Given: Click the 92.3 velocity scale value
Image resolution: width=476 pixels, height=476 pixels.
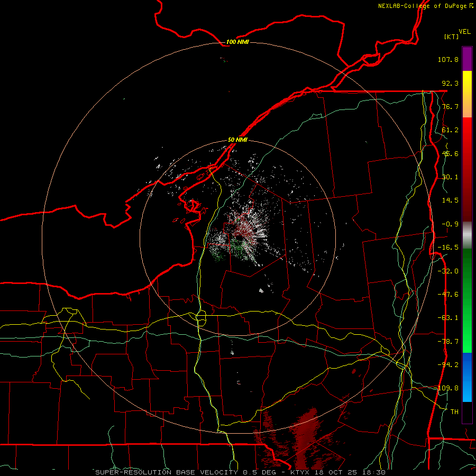Looking at the screenshot, I should pos(450,83).
